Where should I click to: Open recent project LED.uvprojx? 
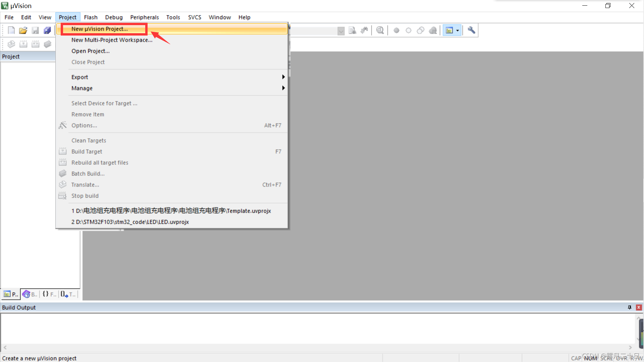pos(172,222)
